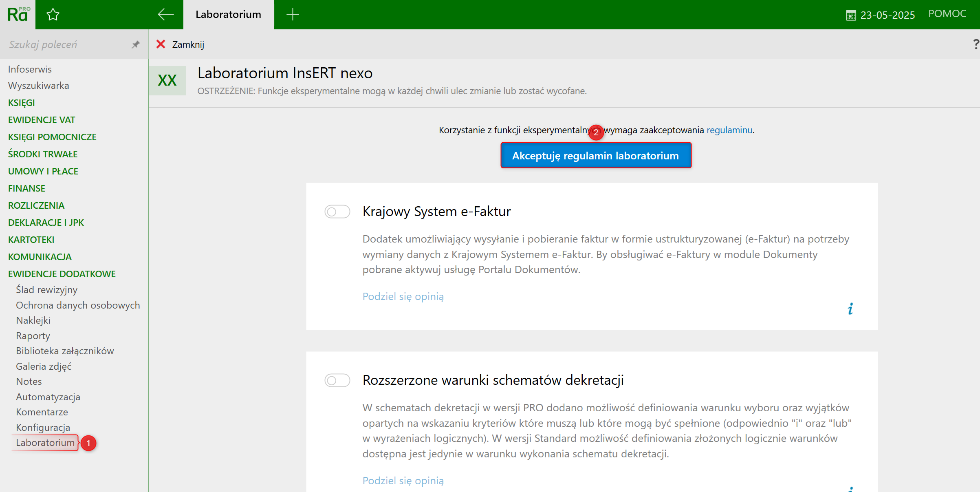
Task: Click the favorites star icon
Action: click(53, 15)
